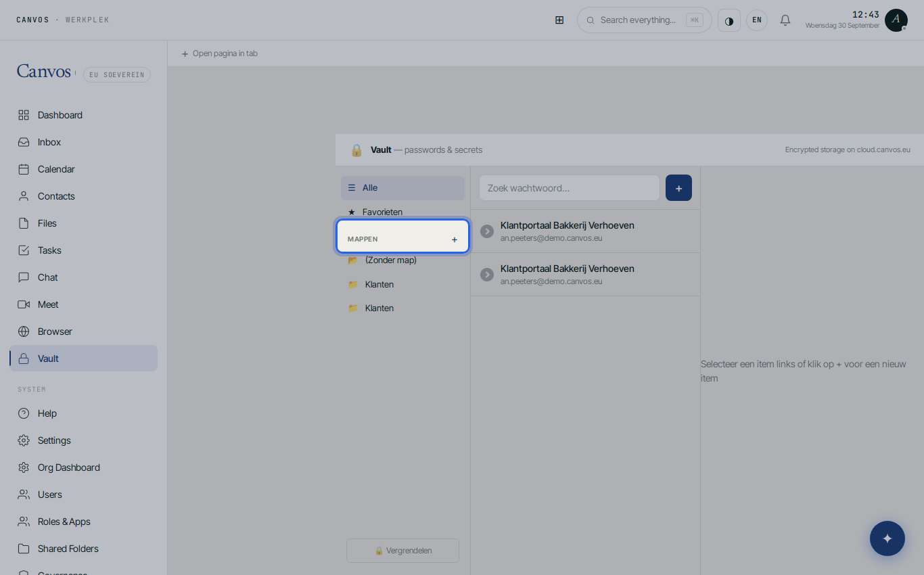Launch Meet from the sidebar
Screen dimensions: 924x575
83,304
